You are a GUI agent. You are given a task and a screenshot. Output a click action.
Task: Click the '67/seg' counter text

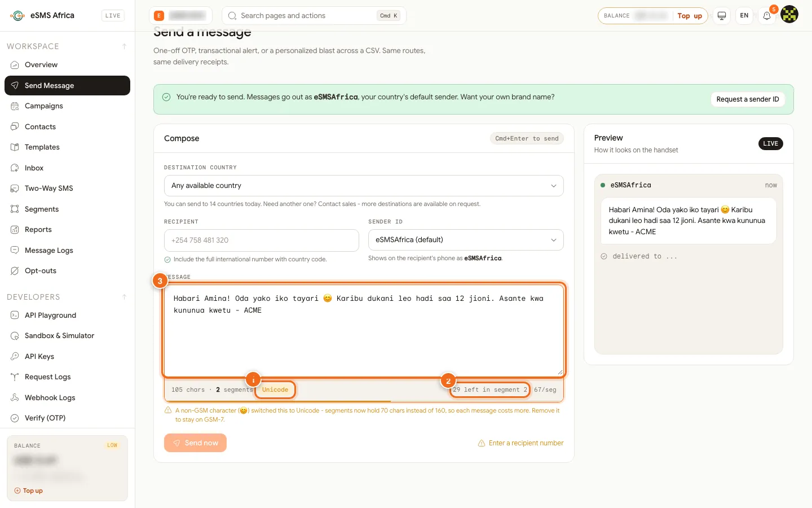pyautogui.click(x=545, y=390)
